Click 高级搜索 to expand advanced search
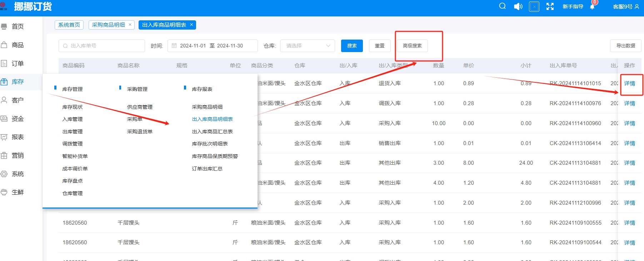644x261 pixels. click(412, 46)
